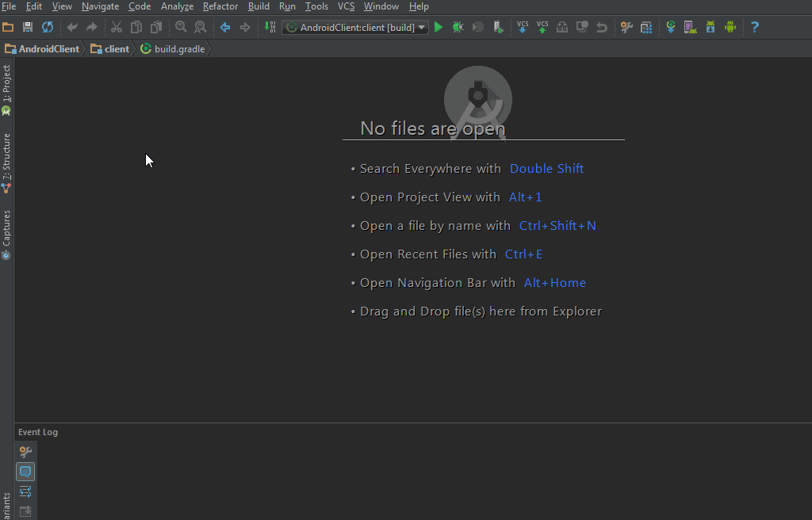This screenshot has height=520, width=812.
Task: Click the Run with Coverage icon
Action: pyautogui.click(x=478, y=27)
